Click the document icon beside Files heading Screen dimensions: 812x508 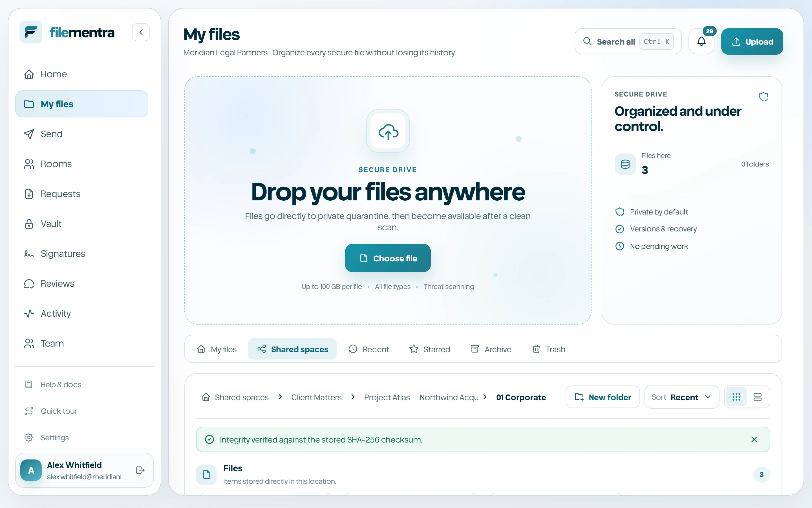coord(206,474)
